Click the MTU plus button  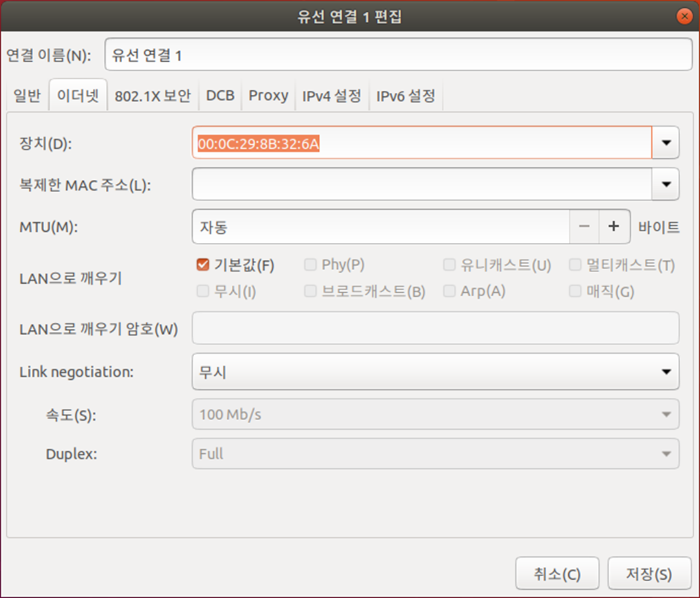(614, 227)
